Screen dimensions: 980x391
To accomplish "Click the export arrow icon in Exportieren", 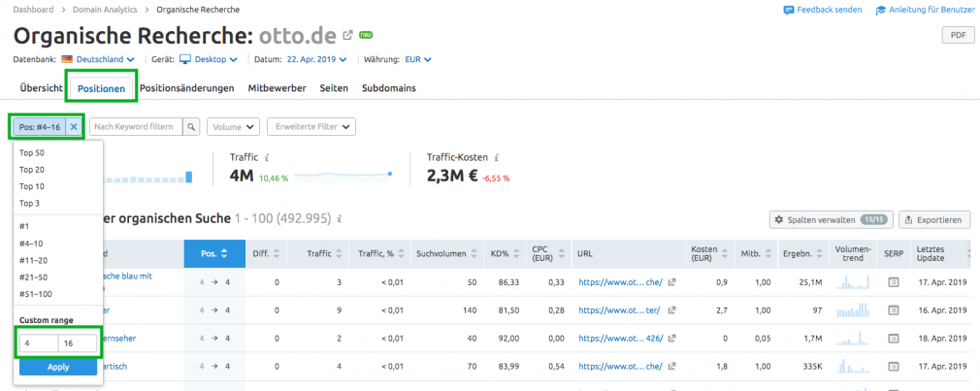I will tap(908, 220).
